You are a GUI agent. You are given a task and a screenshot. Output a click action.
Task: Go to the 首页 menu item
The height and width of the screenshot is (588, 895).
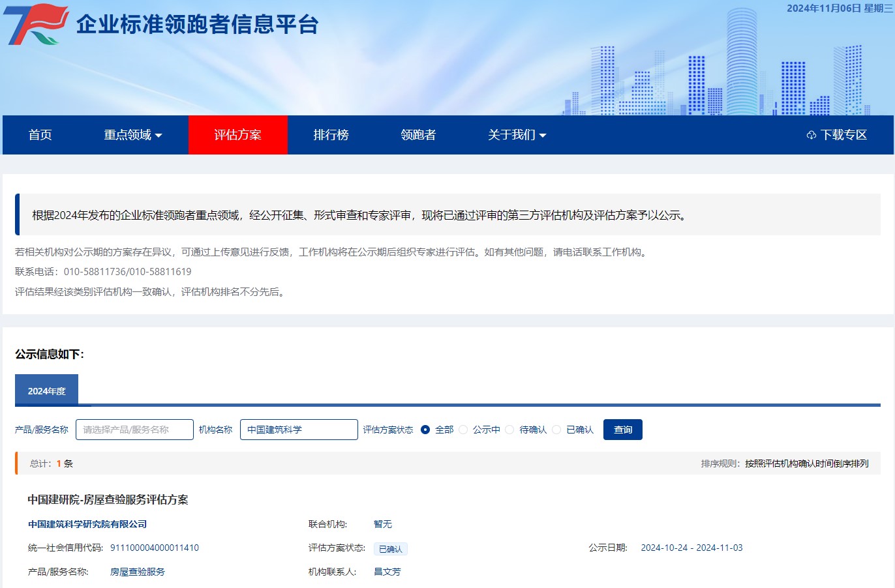coord(40,135)
